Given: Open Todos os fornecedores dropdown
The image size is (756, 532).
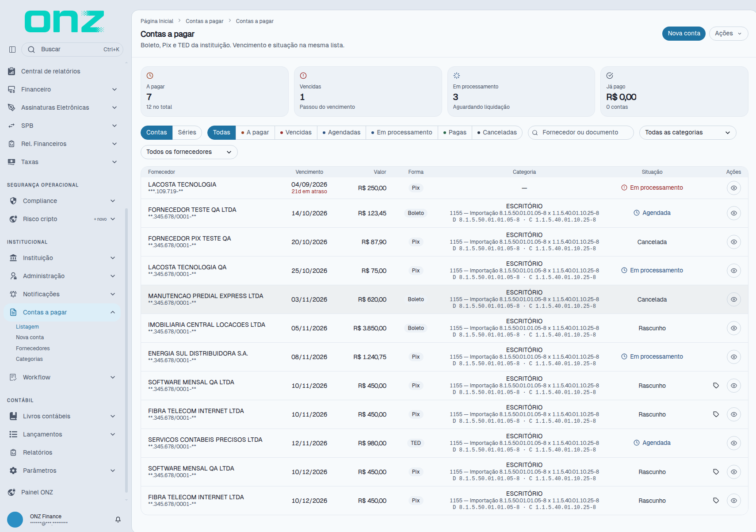Looking at the screenshot, I should (x=189, y=152).
